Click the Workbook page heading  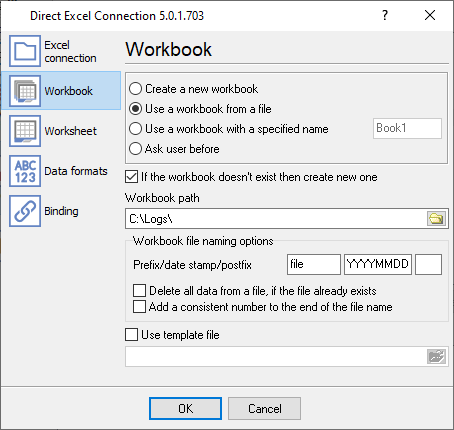coord(168,49)
